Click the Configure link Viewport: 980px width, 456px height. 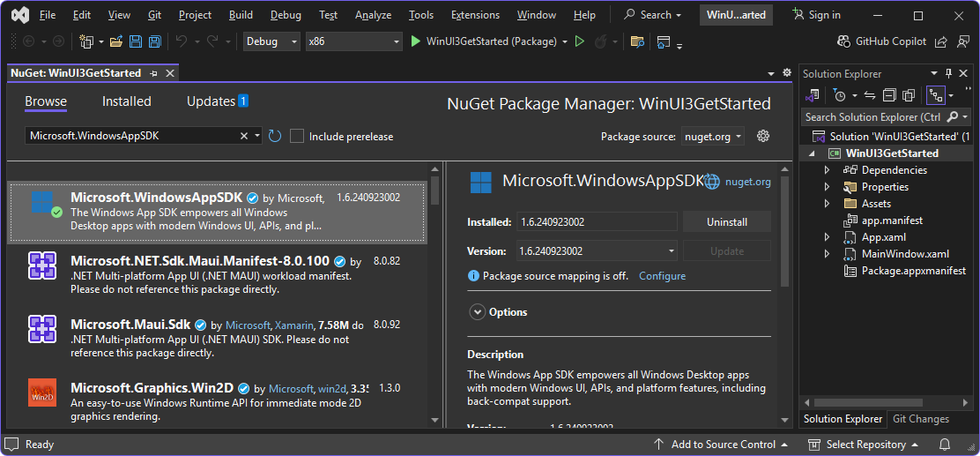click(662, 276)
